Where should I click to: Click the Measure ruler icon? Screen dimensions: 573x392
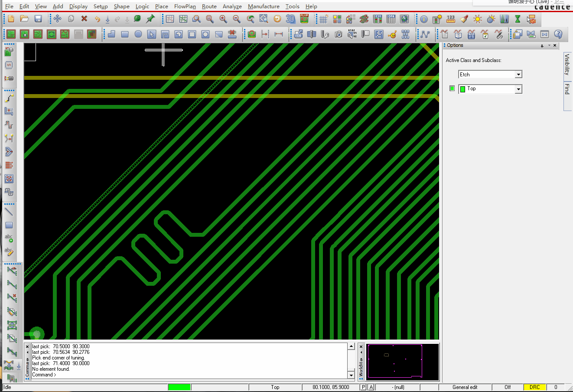click(x=451, y=19)
